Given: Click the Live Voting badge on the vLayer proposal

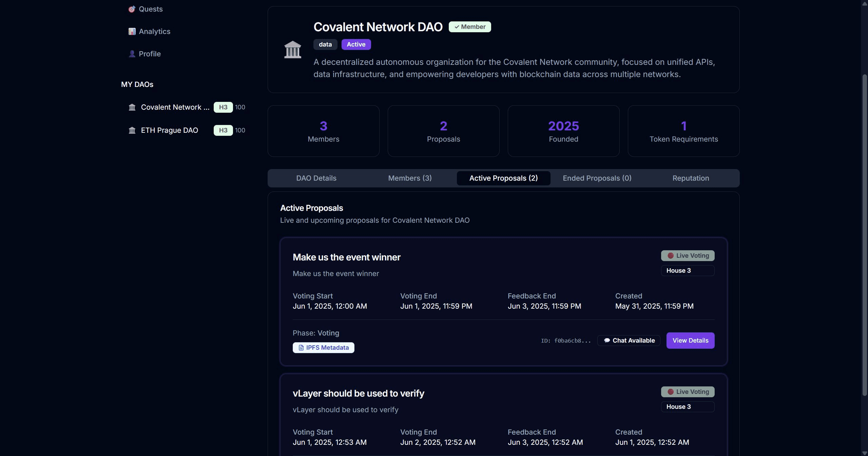Looking at the screenshot, I should coord(688,392).
